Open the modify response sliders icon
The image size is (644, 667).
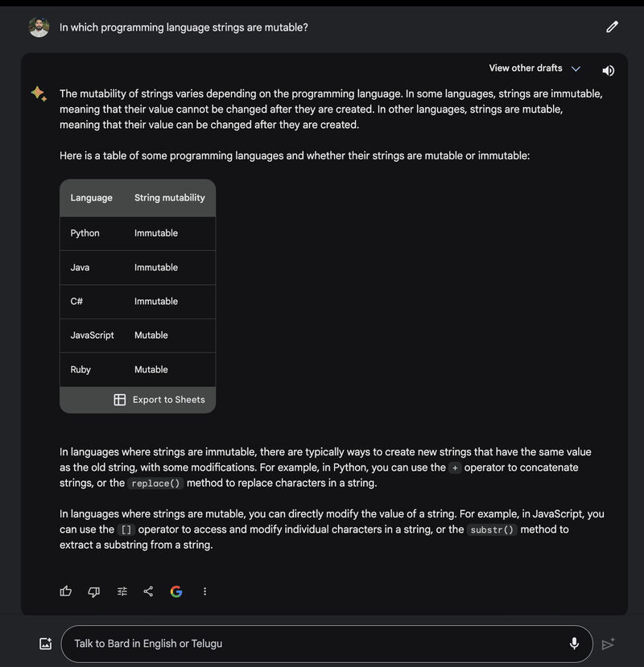(122, 591)
